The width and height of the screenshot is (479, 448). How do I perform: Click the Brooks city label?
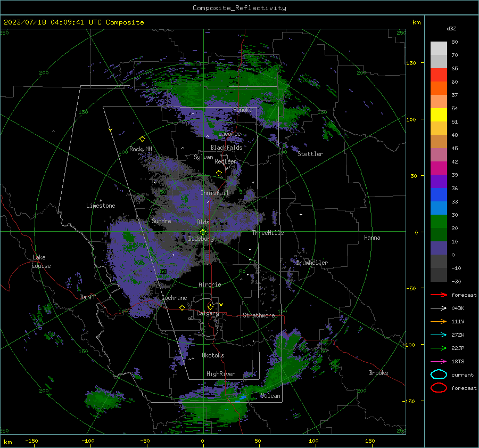[378, 373]
